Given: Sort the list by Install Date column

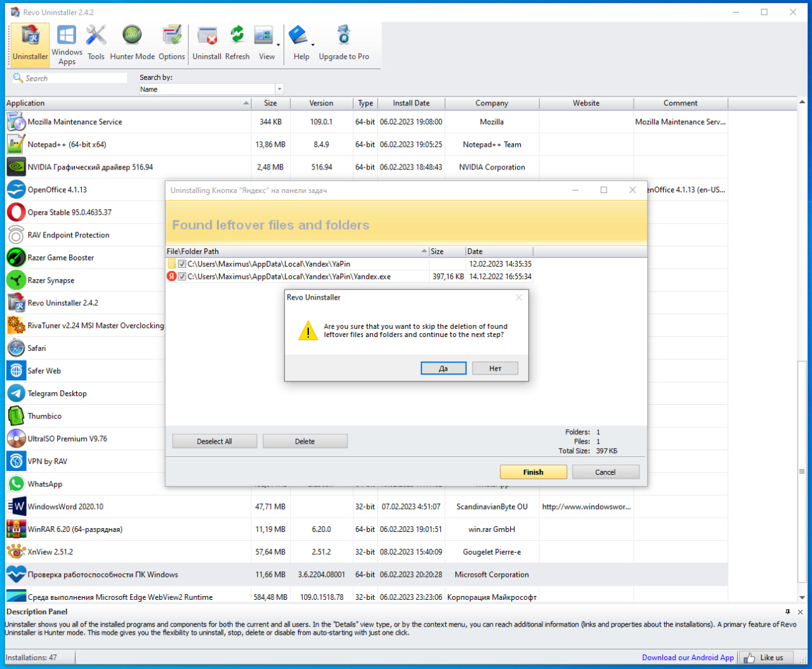Looking at the screenshot, I should tap(411, 103).
